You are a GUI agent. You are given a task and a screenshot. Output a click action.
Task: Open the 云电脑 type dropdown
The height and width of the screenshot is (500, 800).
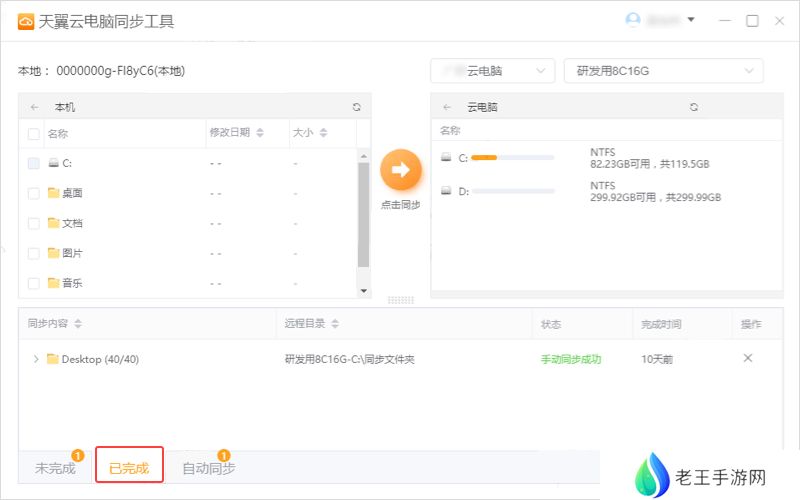tap(492, 71)
